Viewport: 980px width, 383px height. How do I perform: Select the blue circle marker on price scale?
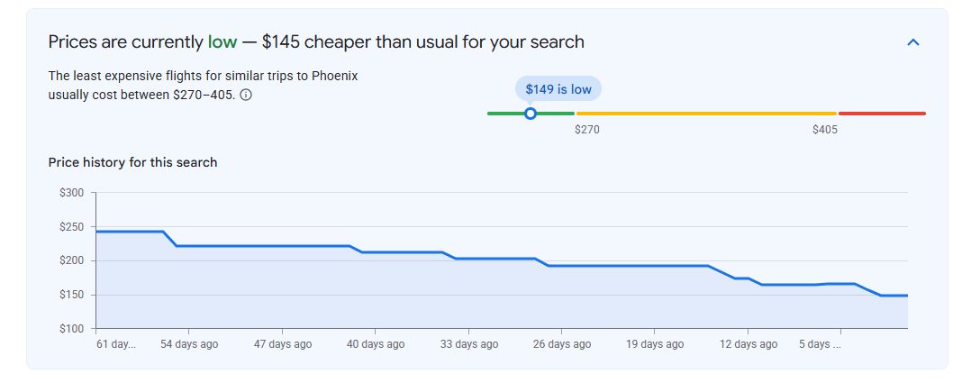(530, 114)
